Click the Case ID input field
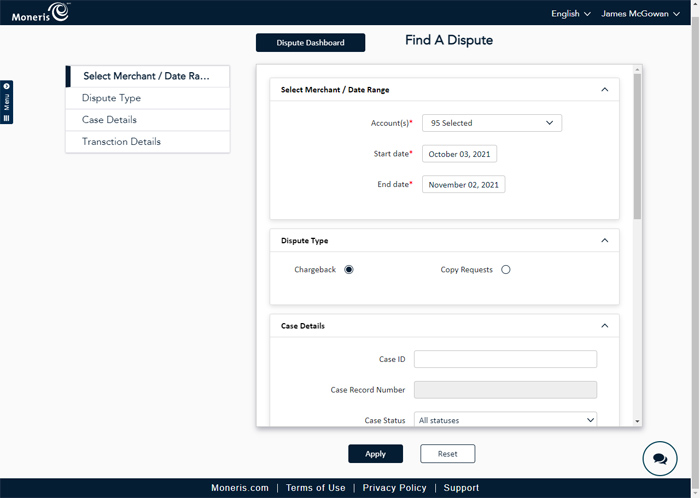Viewport: 700px width, 498px height. [x=505, y=359]
